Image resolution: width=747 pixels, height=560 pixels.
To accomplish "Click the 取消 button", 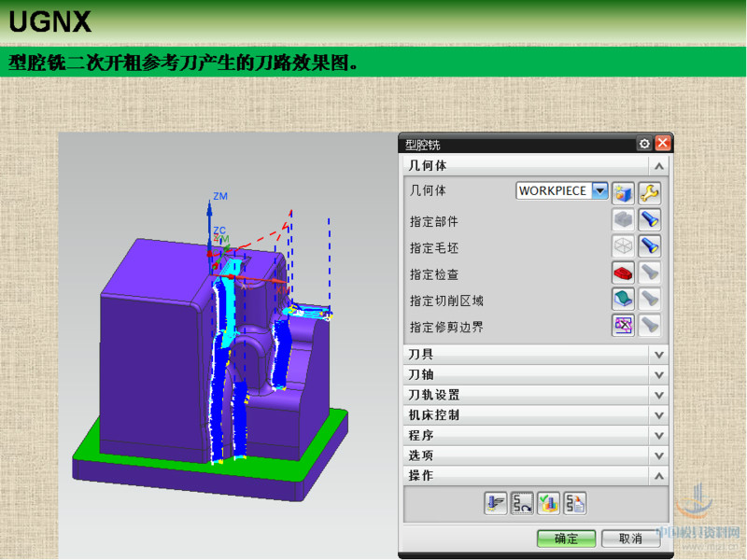I will 631,539.
